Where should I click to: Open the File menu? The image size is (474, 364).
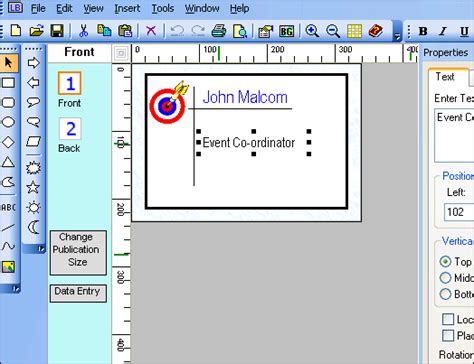[38, 9]
